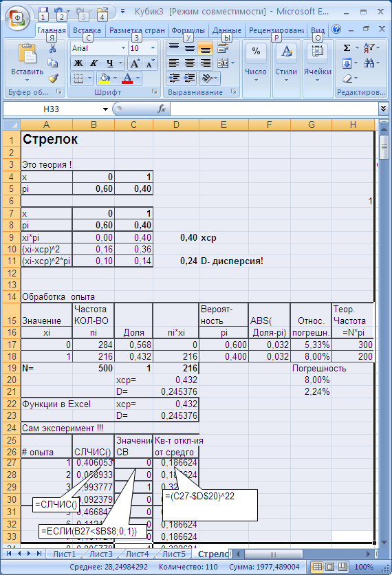The height and width of the screenshot is (575, 392).
Task: Align text to middle of cell
Action: click(190, 48)
